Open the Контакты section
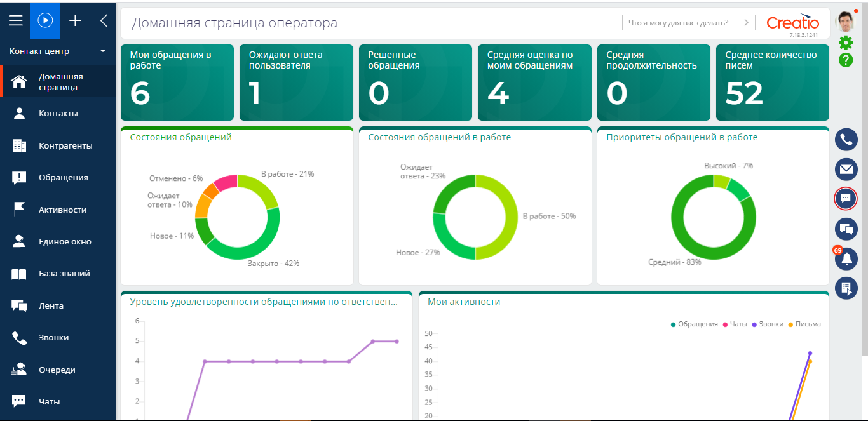 tap(58, 114)
